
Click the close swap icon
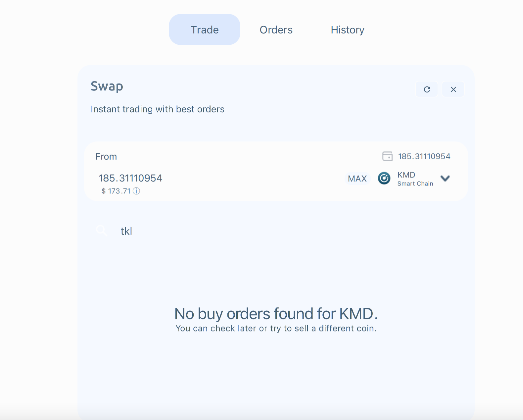click(453, 89)
